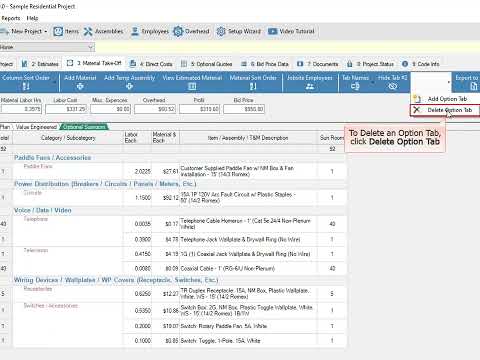Open the Help menu
480x360 pixels.
coord(32,18)
